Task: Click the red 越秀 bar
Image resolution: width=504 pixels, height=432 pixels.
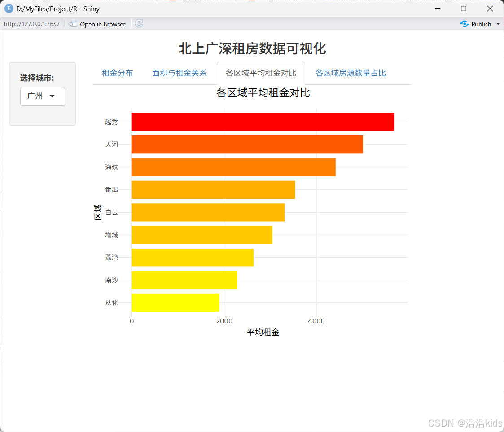Action: pos(263,122)
